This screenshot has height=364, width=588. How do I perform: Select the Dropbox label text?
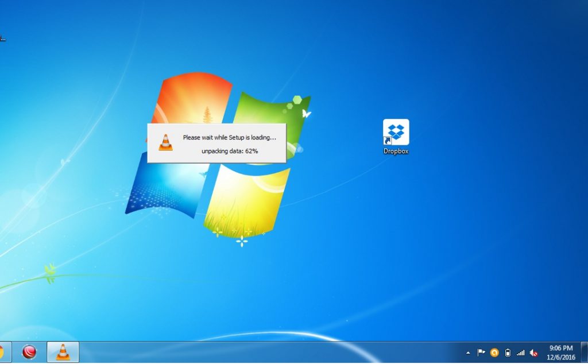tap(396, 152)
